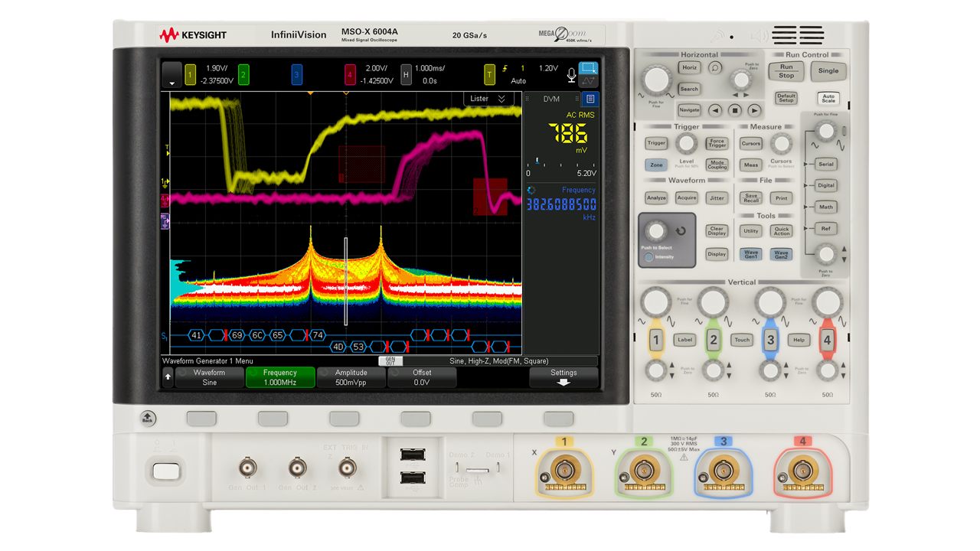Push the power button

click(x=165, y=471)
